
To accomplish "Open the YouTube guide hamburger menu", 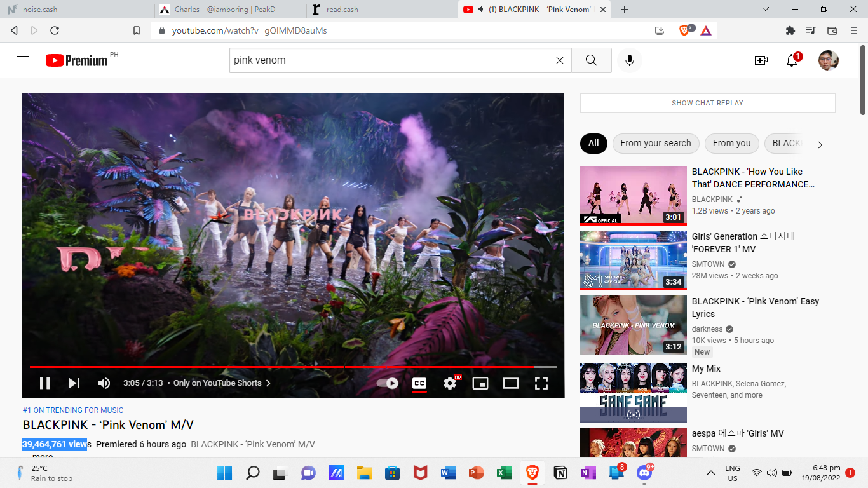I will (x=23, y=60).
